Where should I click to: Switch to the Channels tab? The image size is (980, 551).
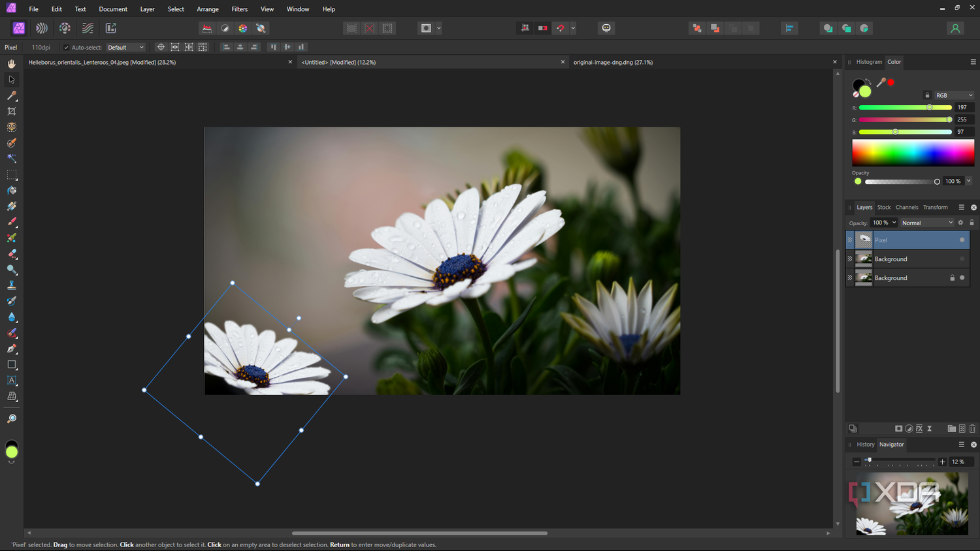click(907, 207)
